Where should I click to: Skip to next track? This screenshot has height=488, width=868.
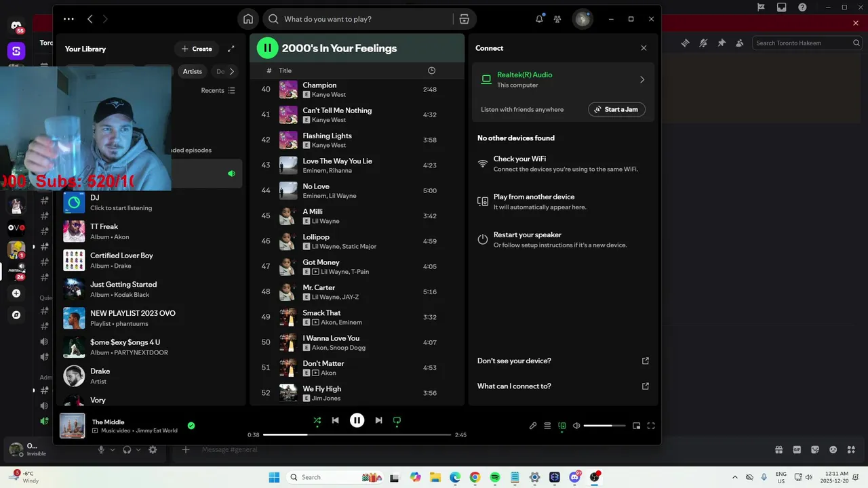(x=378, y=420)
